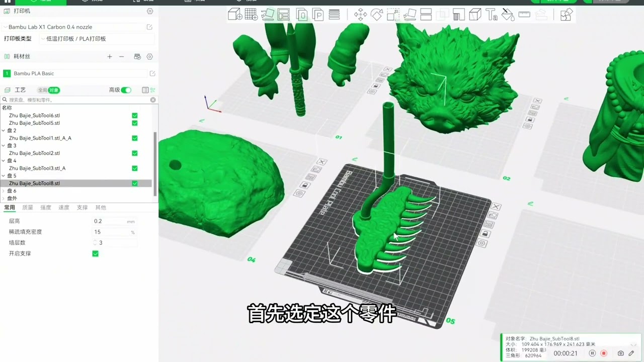Select the Measure ruler tool
Viewport: 644px width, 362px height.
524,15
